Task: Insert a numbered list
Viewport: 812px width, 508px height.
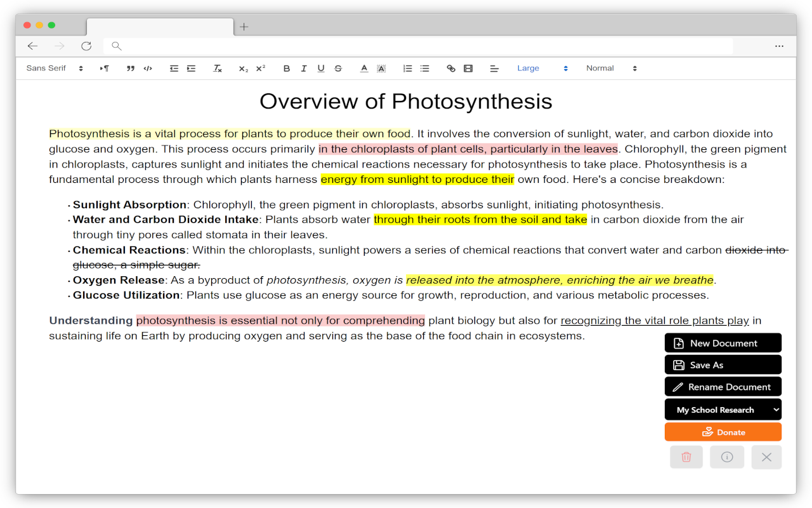Action: 408,69
